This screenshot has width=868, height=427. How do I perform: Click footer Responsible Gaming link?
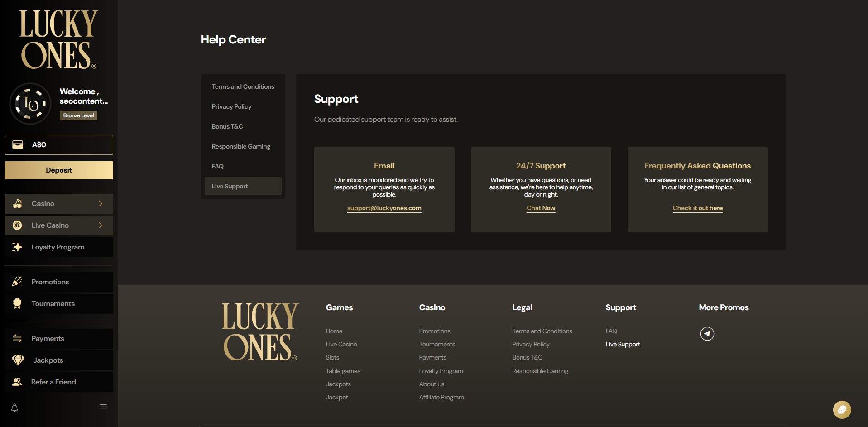[540, 371]
